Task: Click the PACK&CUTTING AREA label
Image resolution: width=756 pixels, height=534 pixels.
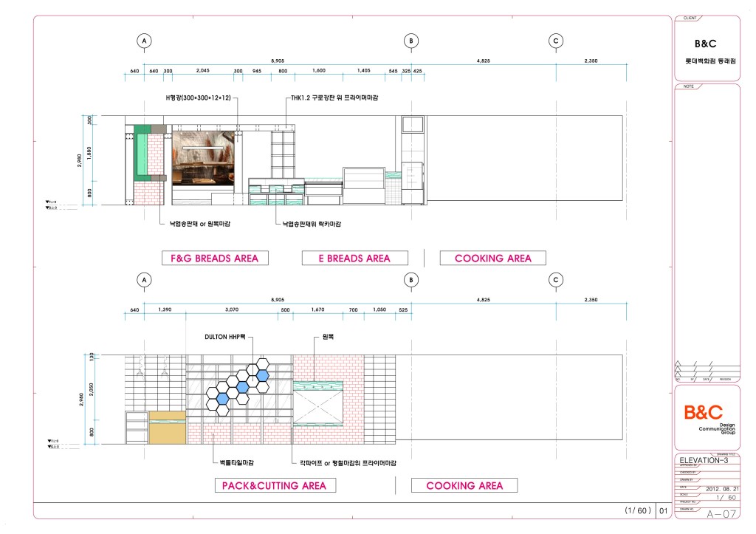Action: [x=274, y=485]
